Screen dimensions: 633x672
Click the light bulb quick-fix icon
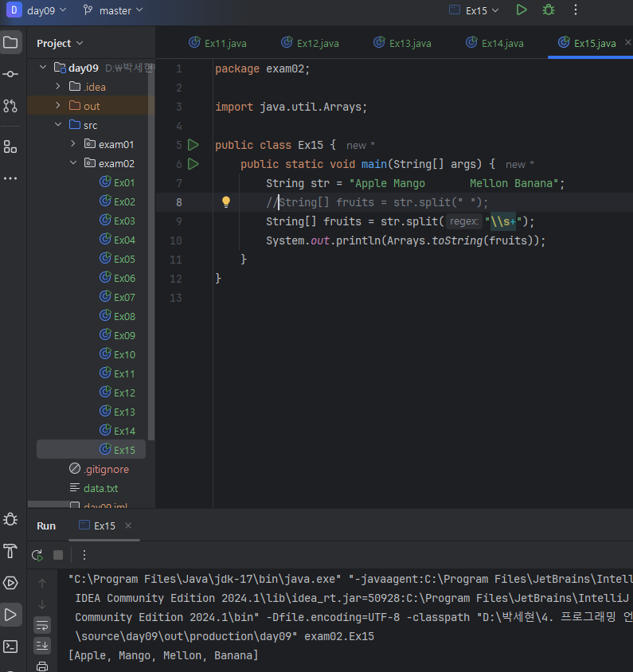pyautogui.click(x=225, y=202)
